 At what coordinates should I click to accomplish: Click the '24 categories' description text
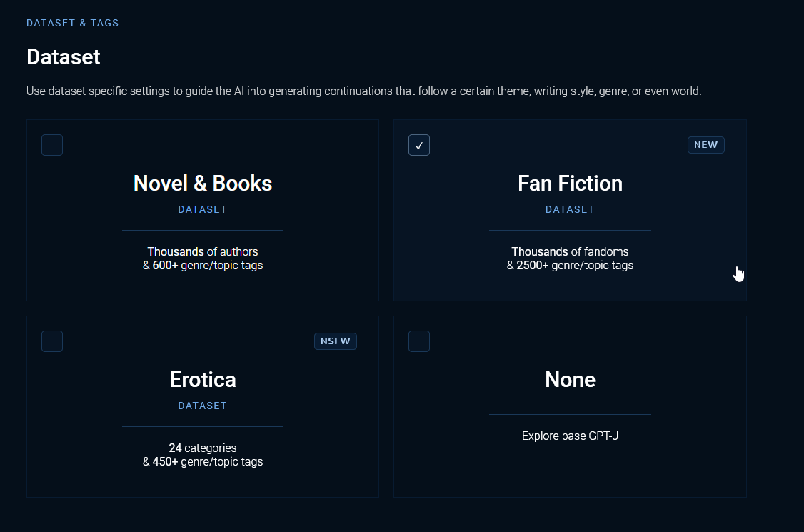(x=203, y=448)
